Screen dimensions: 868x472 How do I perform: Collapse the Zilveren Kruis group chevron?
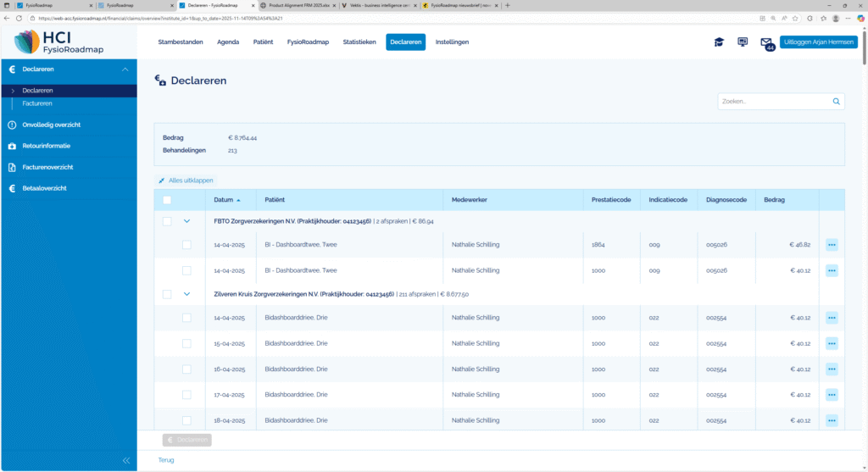coord(186,295)
